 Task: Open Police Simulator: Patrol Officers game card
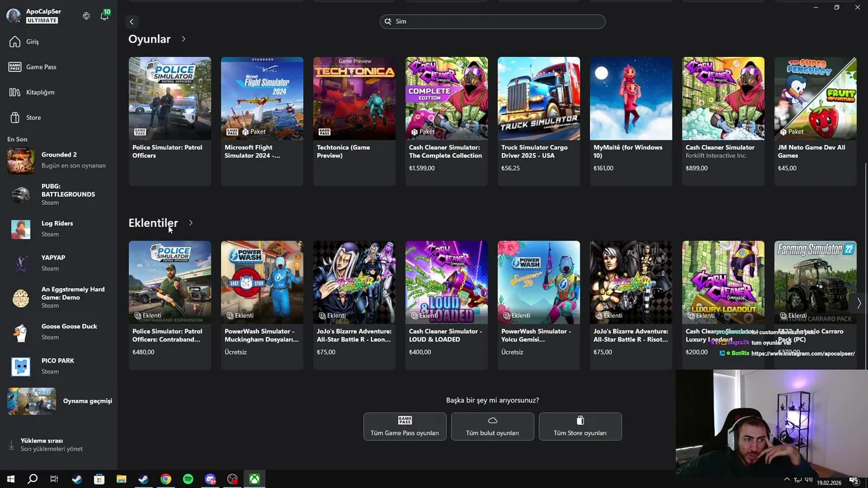[x=170, y=121]
